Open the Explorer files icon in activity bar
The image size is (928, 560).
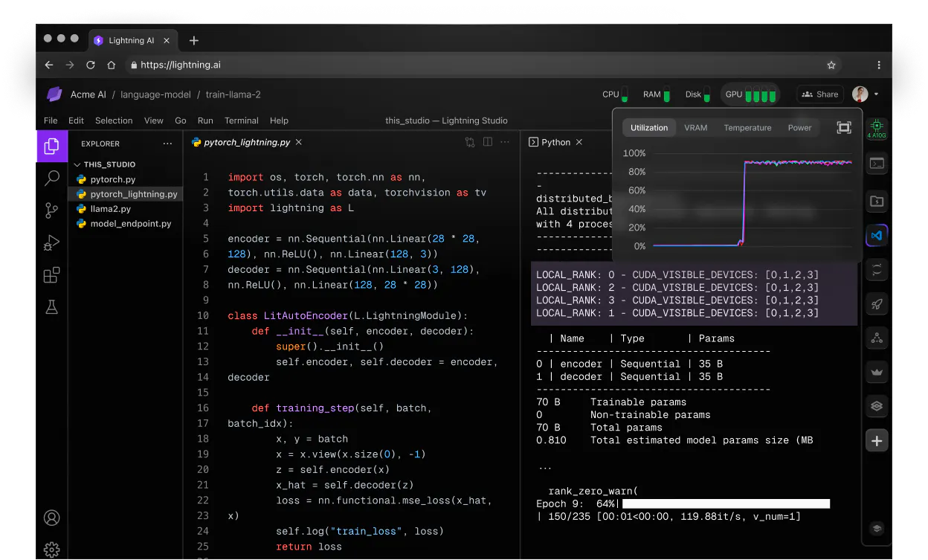click(x=52, y=146)
